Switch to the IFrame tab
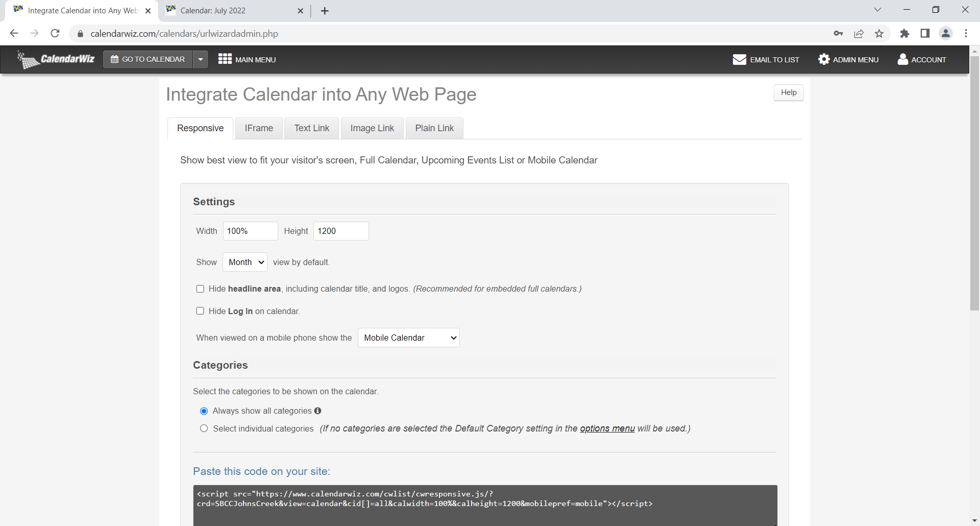 point(259,128)
